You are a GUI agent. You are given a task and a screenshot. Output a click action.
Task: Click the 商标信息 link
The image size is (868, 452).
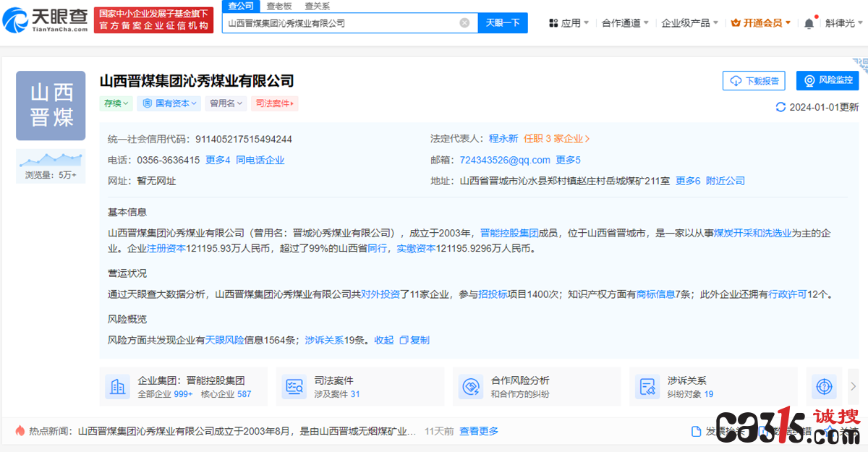(655, 294)
